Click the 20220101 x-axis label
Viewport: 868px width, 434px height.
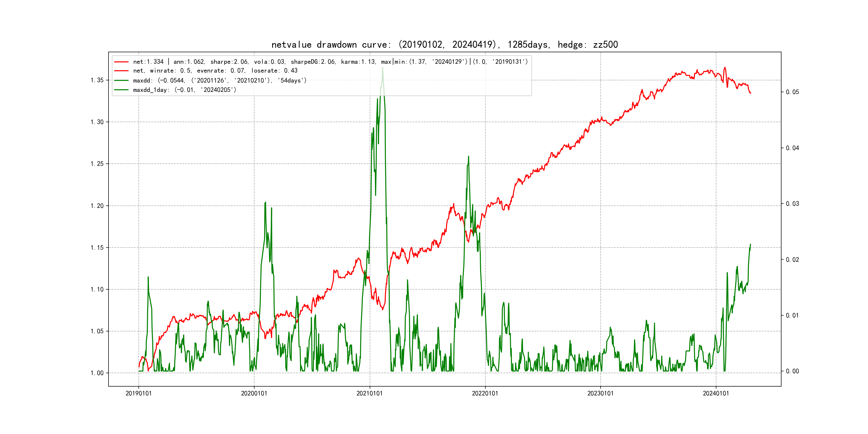click(485, 393)
